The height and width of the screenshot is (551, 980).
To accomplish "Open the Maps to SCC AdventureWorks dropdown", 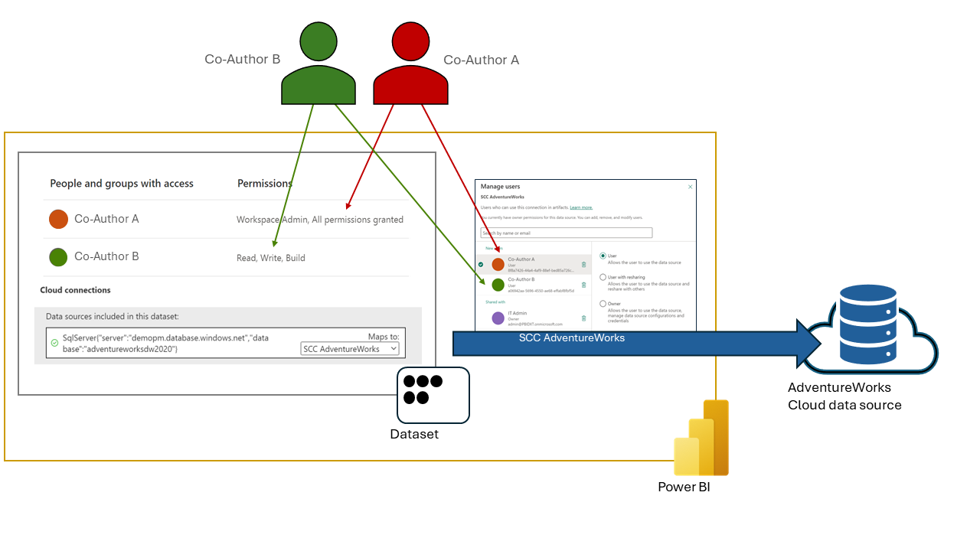I will (350, 348).
